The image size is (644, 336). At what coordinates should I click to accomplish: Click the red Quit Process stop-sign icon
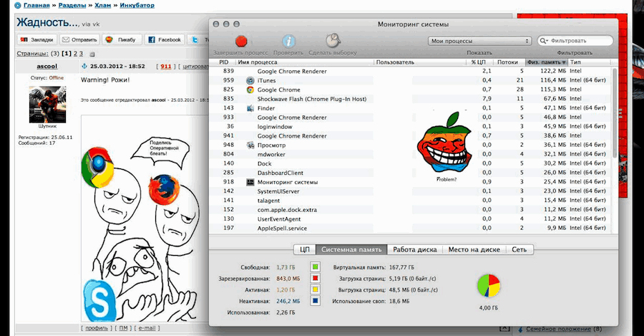click(241, 41)
